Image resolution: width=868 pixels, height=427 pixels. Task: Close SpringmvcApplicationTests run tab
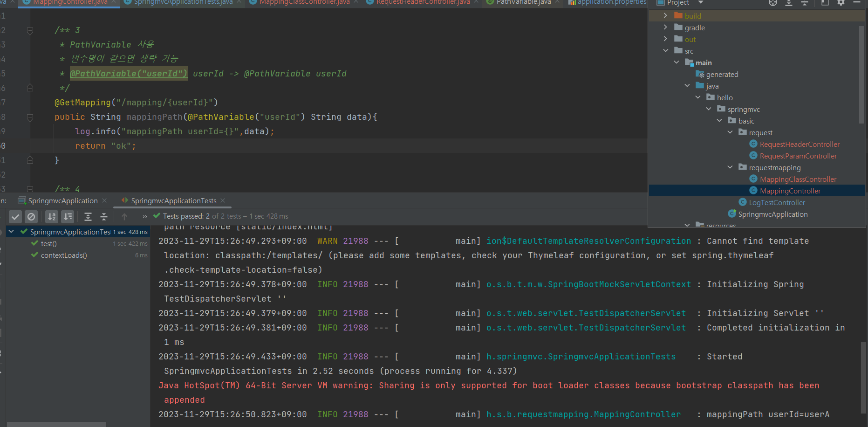tap(223, 200)
